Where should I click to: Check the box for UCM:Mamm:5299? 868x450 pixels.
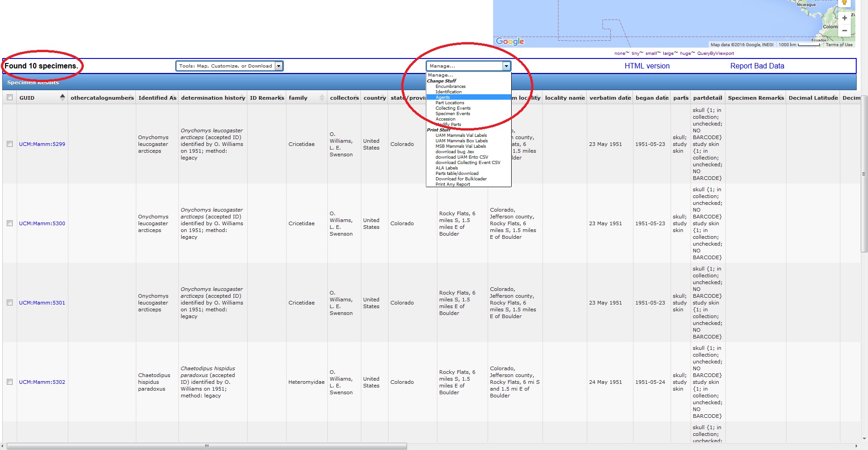(10, 144)
